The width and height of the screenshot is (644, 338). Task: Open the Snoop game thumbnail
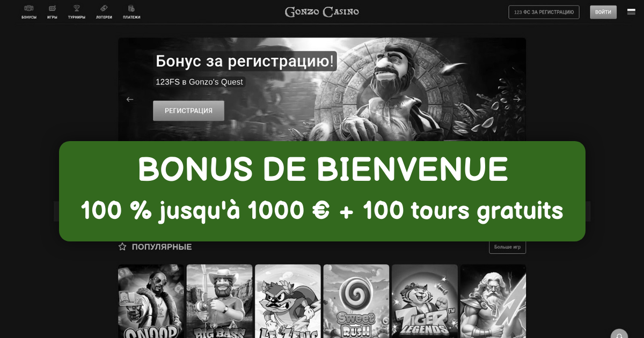click(x=151, y=301)
